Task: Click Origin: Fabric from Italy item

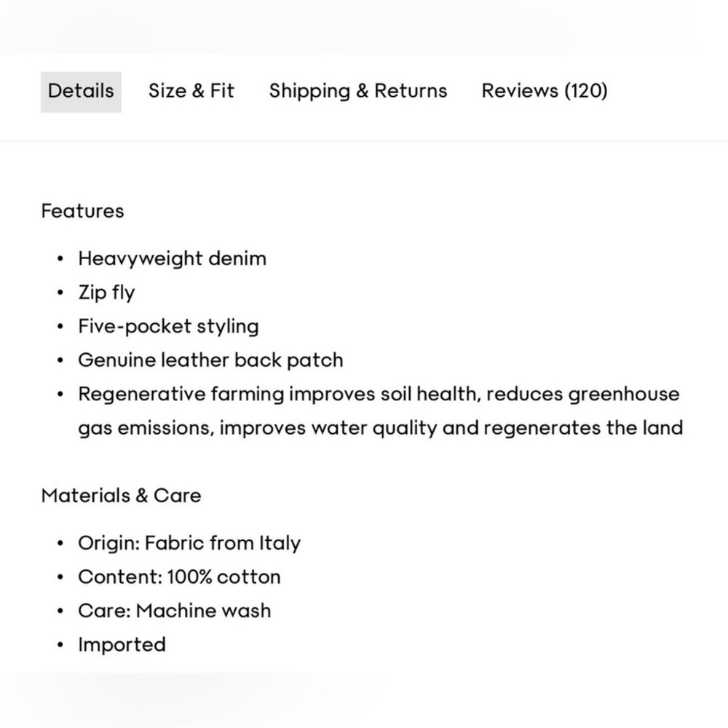Action: tap(189, 543)
